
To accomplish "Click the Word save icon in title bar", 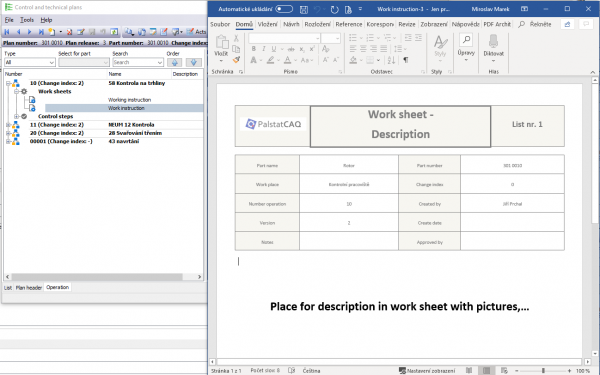I will (304, 9).
